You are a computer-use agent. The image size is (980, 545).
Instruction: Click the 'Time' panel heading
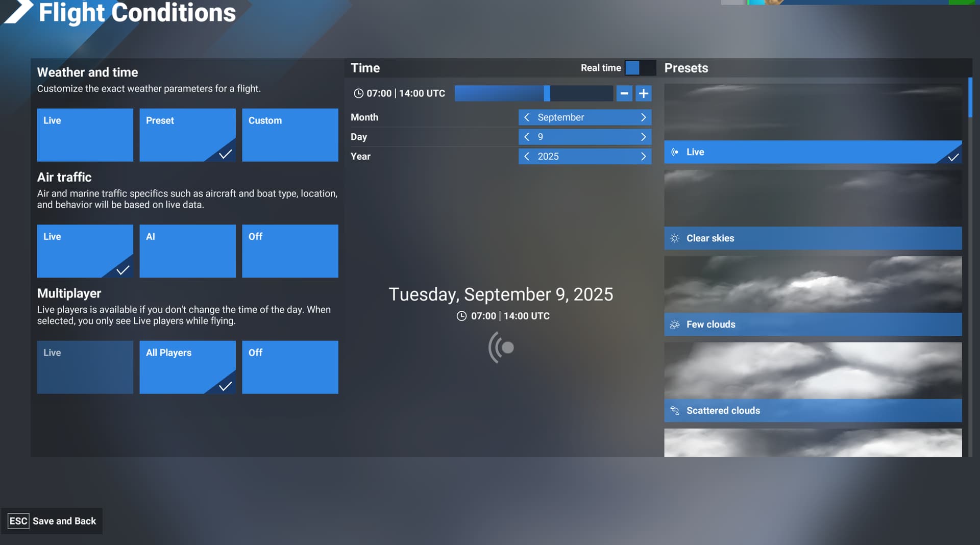tap(365, 68)
